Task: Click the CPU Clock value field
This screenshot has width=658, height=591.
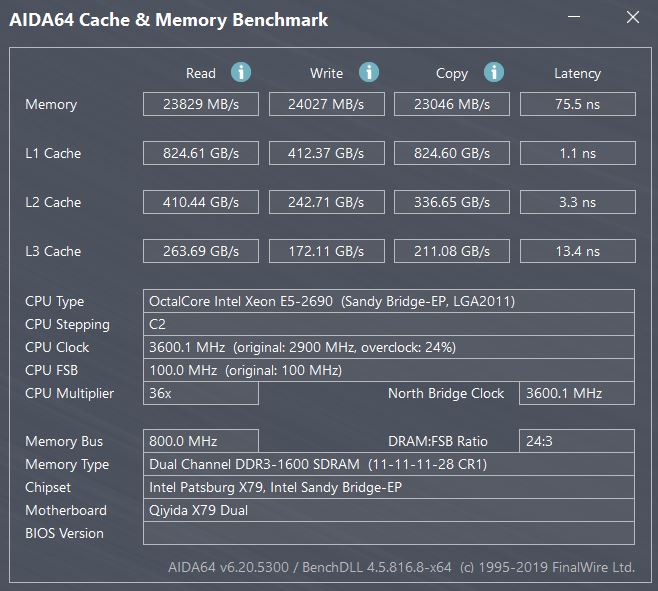Action: [389, 347]
